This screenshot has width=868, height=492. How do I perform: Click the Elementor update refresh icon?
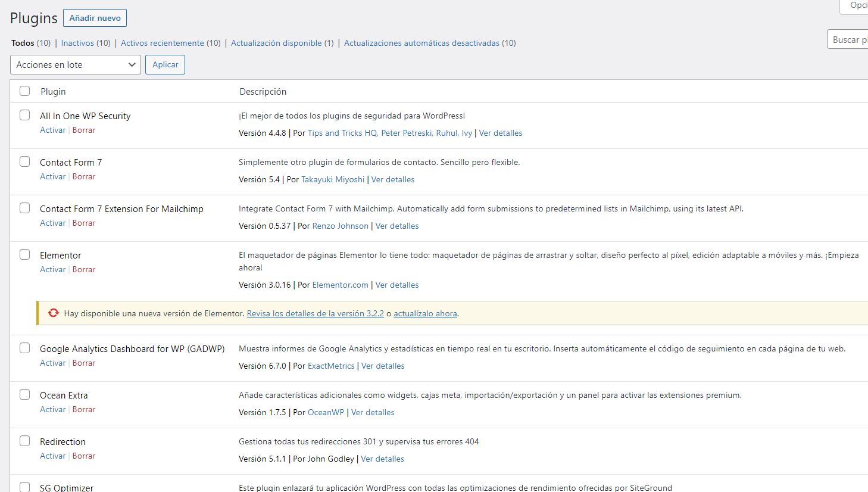click(x=54, y=313)
